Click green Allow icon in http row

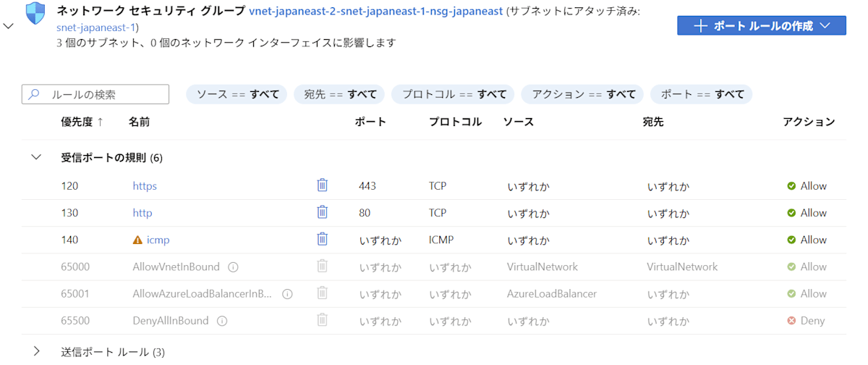coord(791,213)
